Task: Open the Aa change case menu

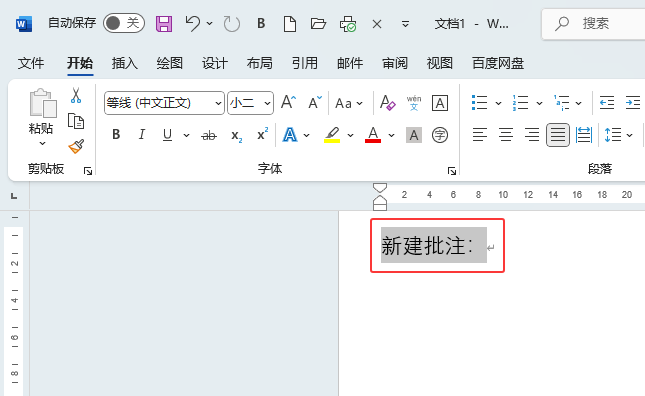Action: (x=348, y=103)
